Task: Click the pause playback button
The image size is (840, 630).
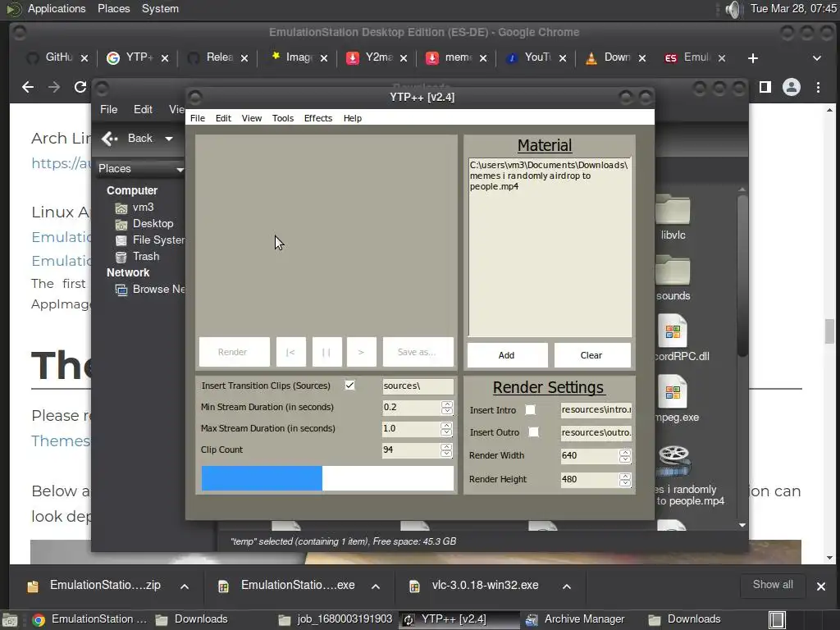Action: [x=326, y=352]
